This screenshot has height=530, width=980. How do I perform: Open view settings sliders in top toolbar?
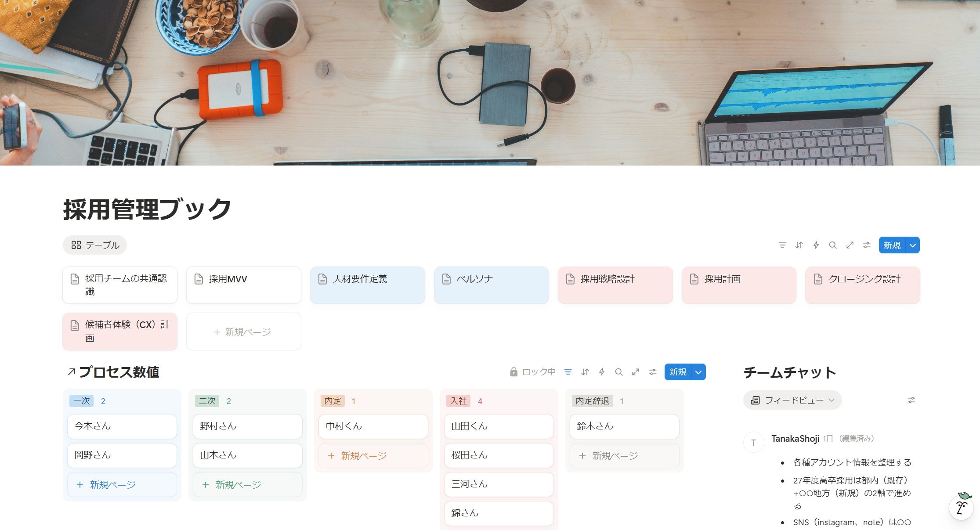pos(866,245)
